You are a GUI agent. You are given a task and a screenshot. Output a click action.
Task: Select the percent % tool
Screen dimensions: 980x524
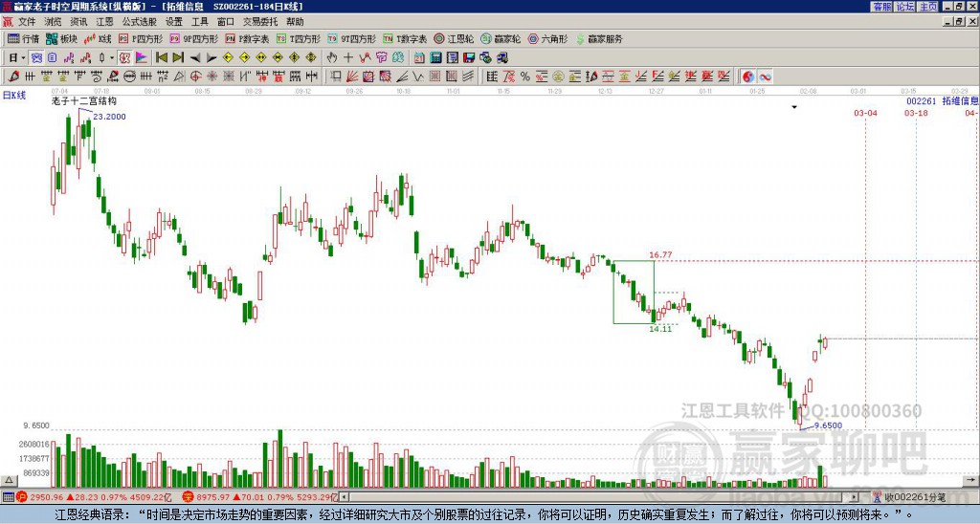[x=525, y=76]
